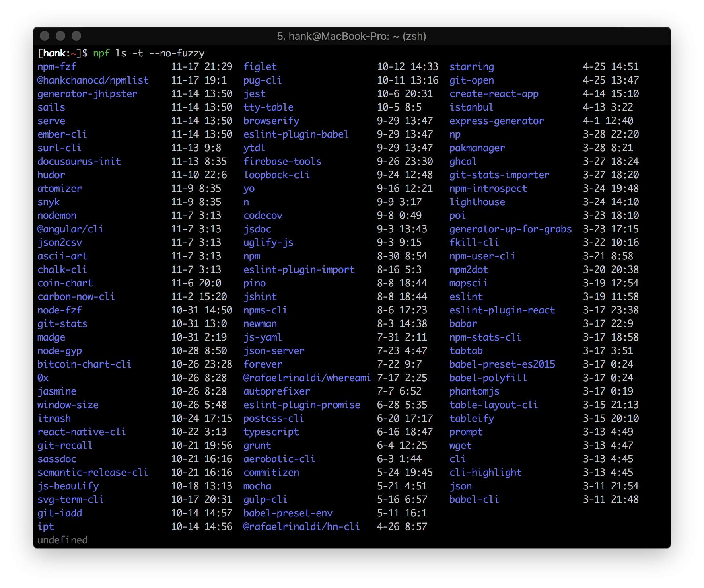Click the package name 'npm-fzf'
The image size is (704, 588).
pos(57,67)
